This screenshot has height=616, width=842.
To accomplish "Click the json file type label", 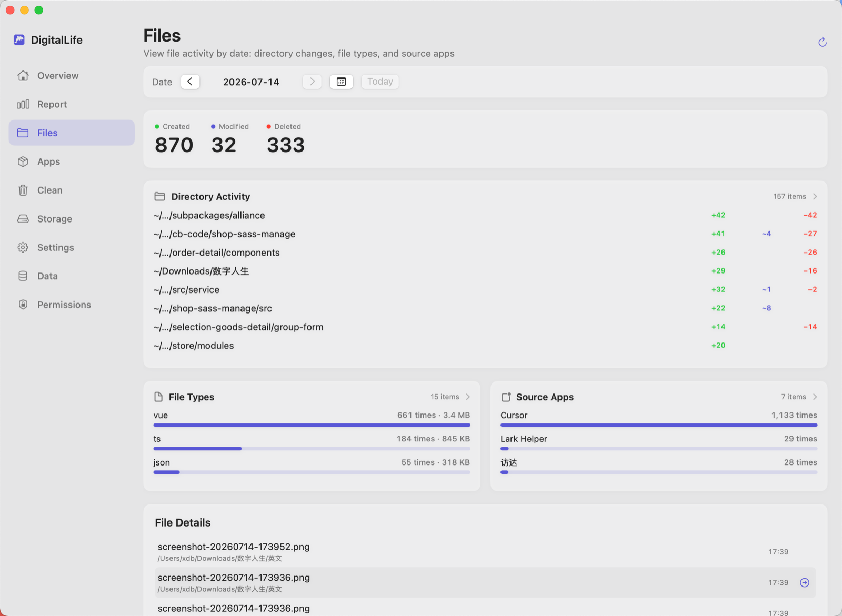I will [x=162, y=463].
